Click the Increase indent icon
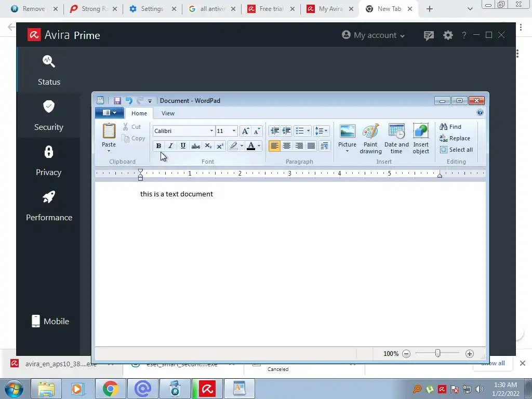Screen dimensions: 532x399 pos(287,131)
